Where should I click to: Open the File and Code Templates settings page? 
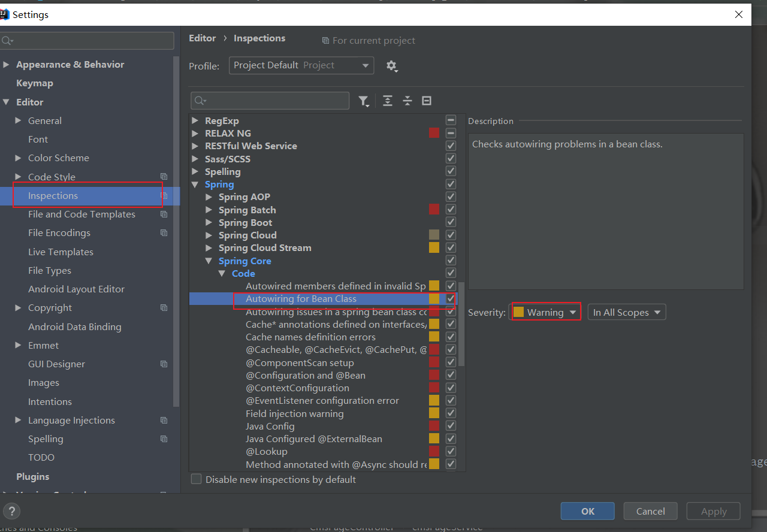point(81,214)
